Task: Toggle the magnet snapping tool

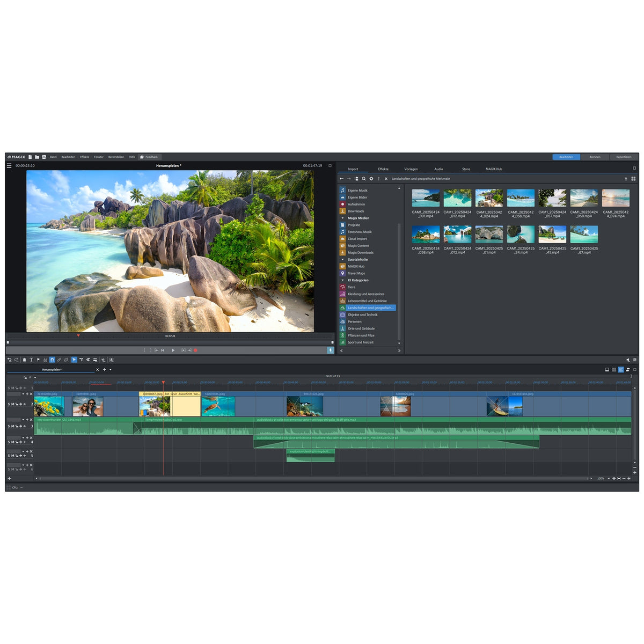Action: [52, 360]
